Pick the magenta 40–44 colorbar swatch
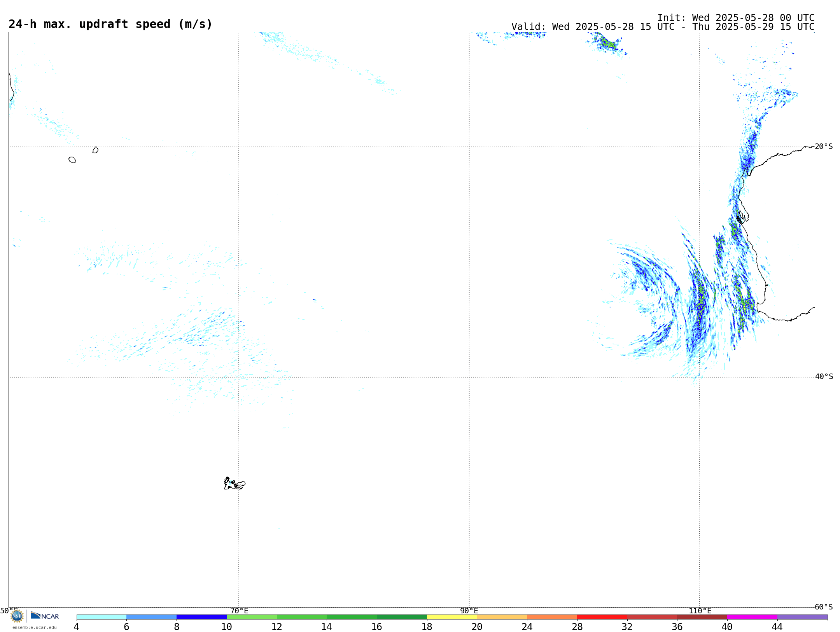840x632 pixels. [752, 617]
